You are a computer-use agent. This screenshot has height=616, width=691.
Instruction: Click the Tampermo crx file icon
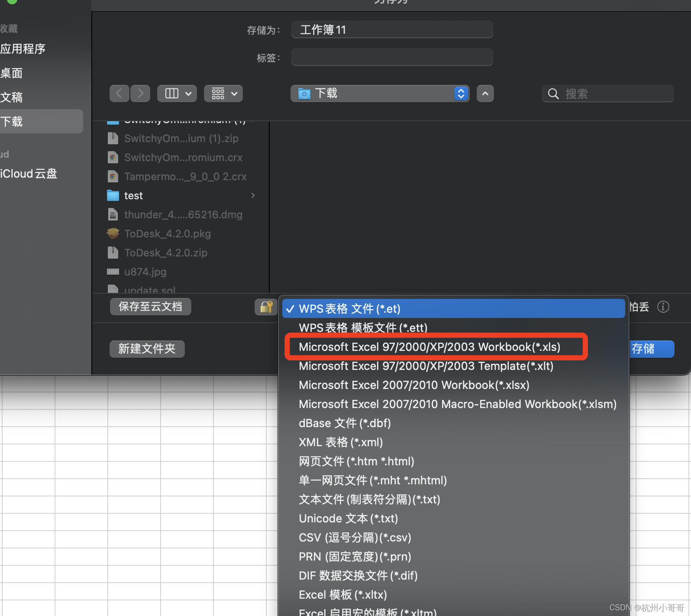113,176
